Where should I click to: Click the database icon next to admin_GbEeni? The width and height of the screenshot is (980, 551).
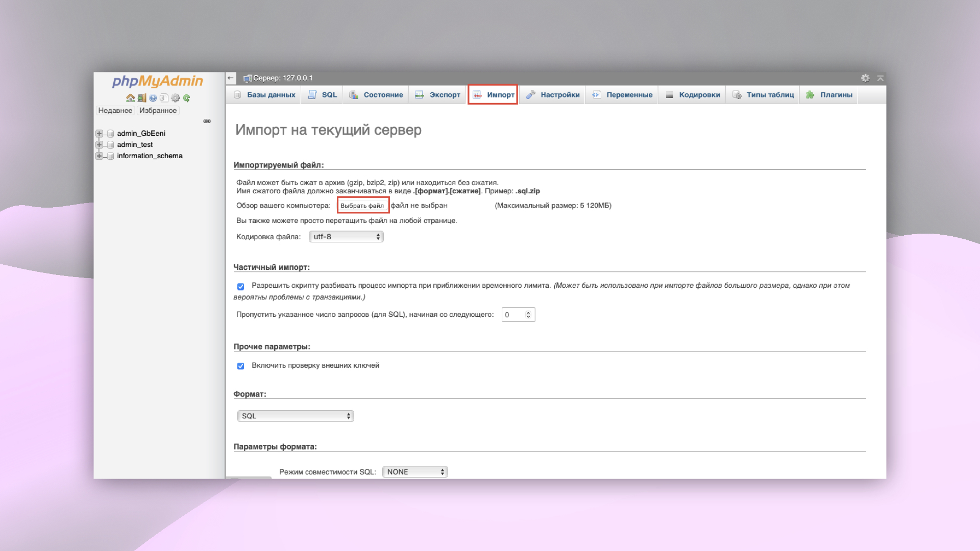(x=111, y=133)
